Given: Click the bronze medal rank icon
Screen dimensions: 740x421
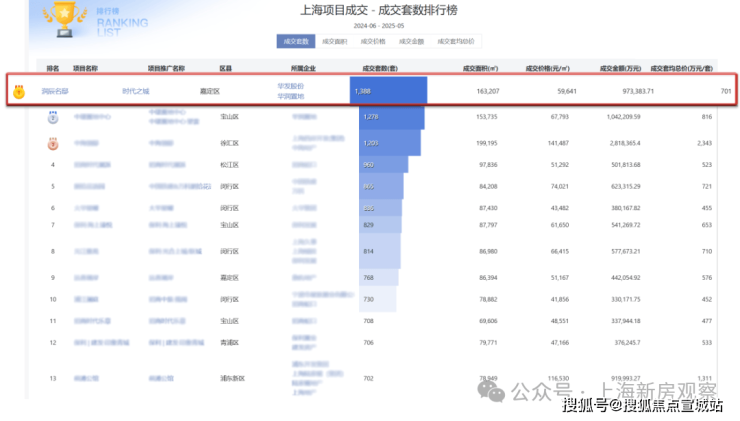Looking at the screenshot, I should click(x=52, y=141).
